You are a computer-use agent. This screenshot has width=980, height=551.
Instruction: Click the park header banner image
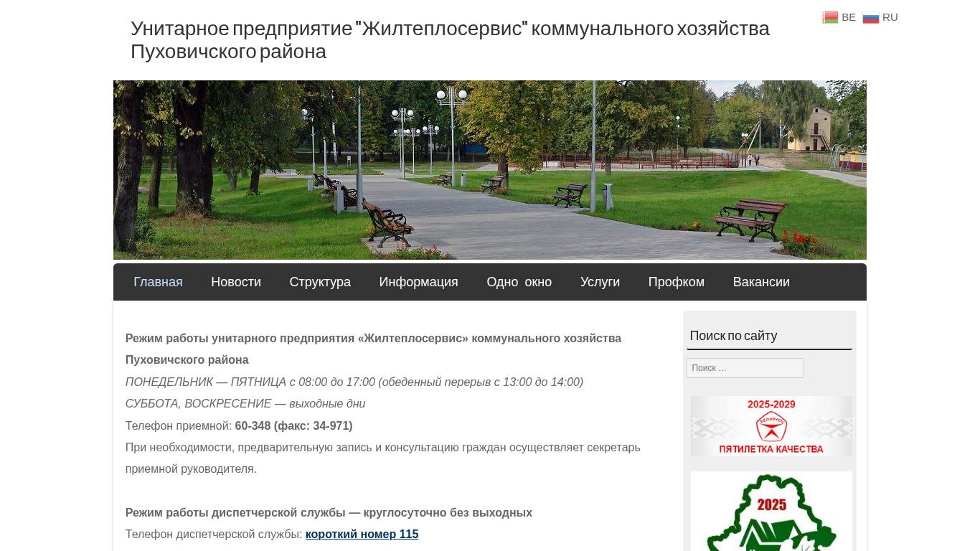[x=490, y=170]
